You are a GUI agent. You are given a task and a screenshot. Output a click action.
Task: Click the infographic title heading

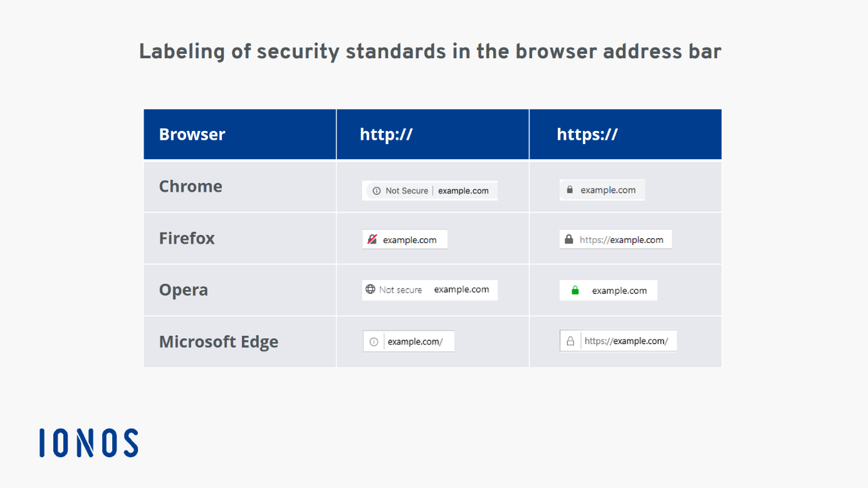pos(430,51)
